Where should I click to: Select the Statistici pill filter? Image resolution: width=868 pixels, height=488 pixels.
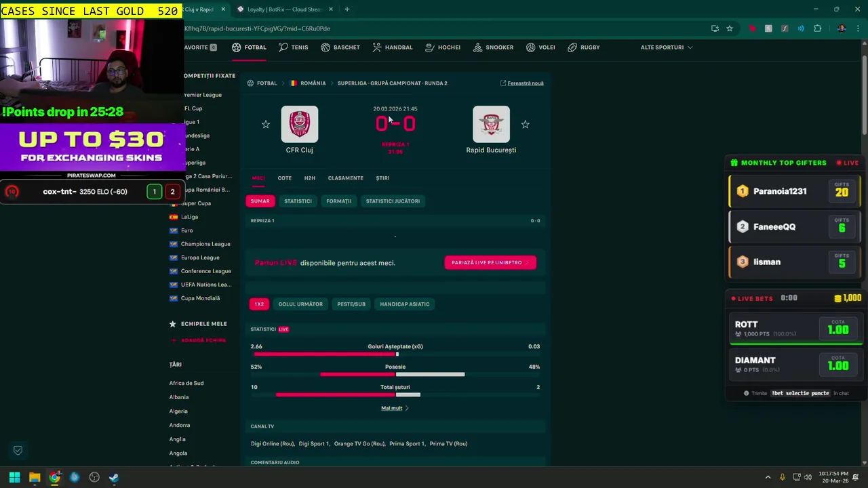click(x=298, y=201)
